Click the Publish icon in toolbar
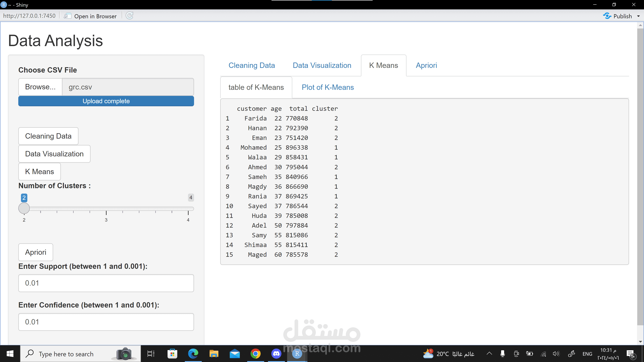This screenshot has width=644, height=362. (607, 16)
